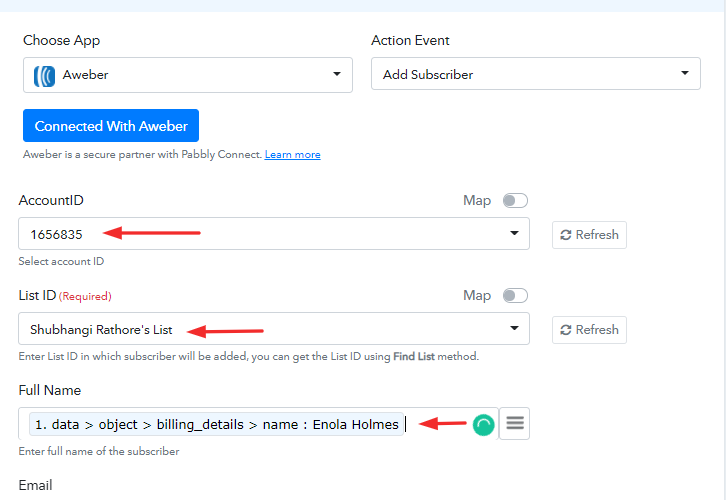Refresh the AccountID options
The image size is (726, 500).
[x=589, y=235]
